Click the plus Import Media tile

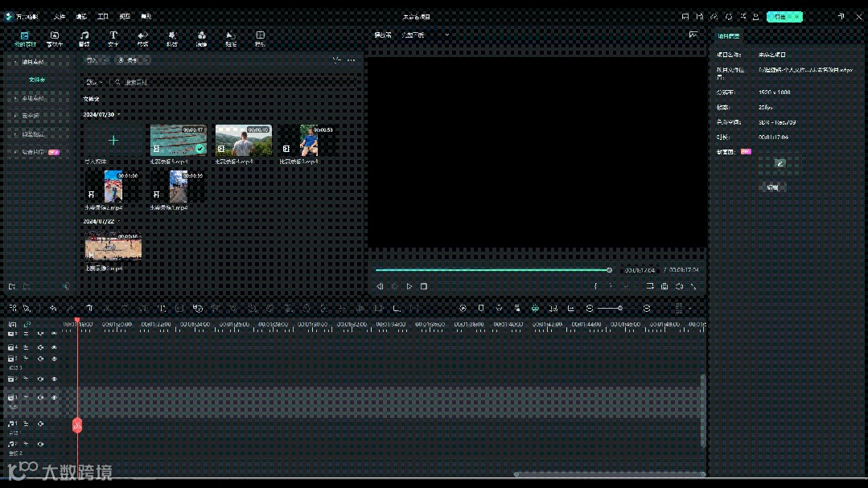pyautogui.click(x=113, y=141)
